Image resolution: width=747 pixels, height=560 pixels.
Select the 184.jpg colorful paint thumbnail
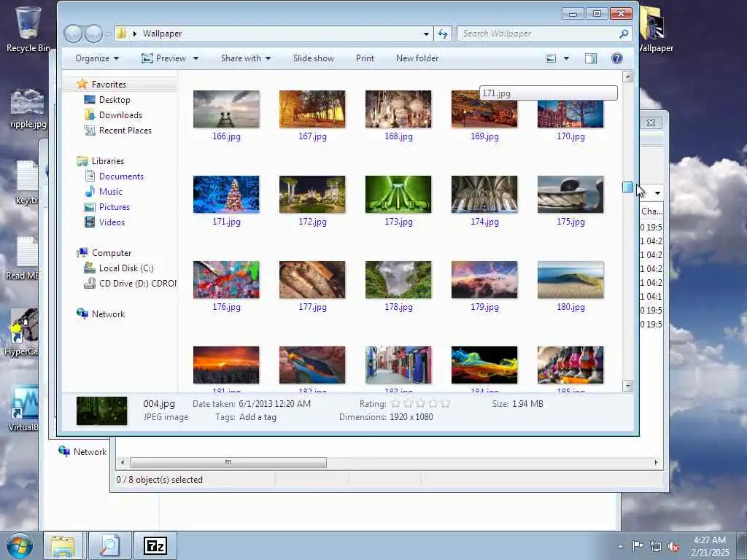[484, 365]
